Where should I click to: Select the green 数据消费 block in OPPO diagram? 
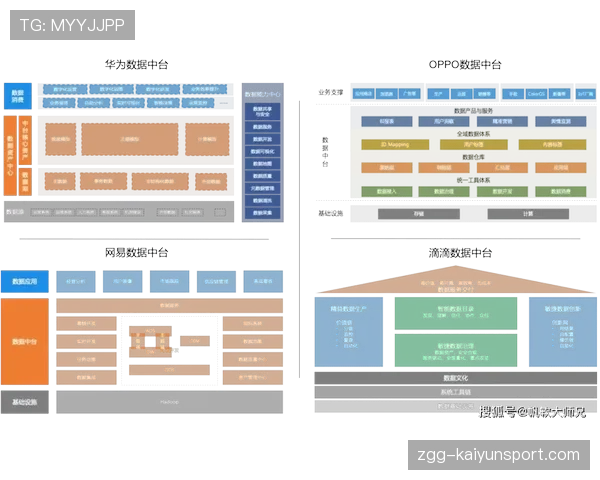tap(561, 191)
